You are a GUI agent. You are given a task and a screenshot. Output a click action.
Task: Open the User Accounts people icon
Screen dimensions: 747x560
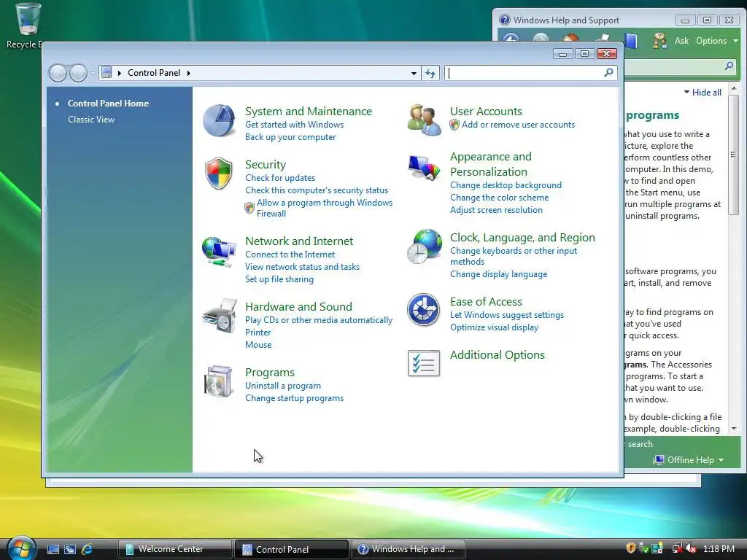coord(424,120)
